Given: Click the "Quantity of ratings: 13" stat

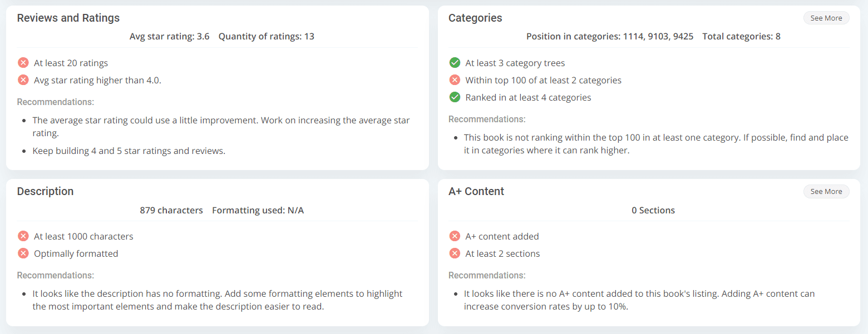Looking at the screenshot, I should pos(266,37).
